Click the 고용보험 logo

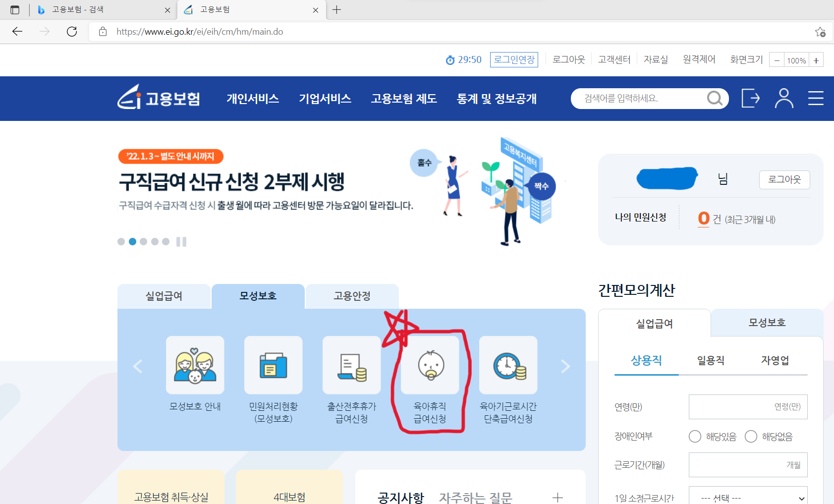159,97
